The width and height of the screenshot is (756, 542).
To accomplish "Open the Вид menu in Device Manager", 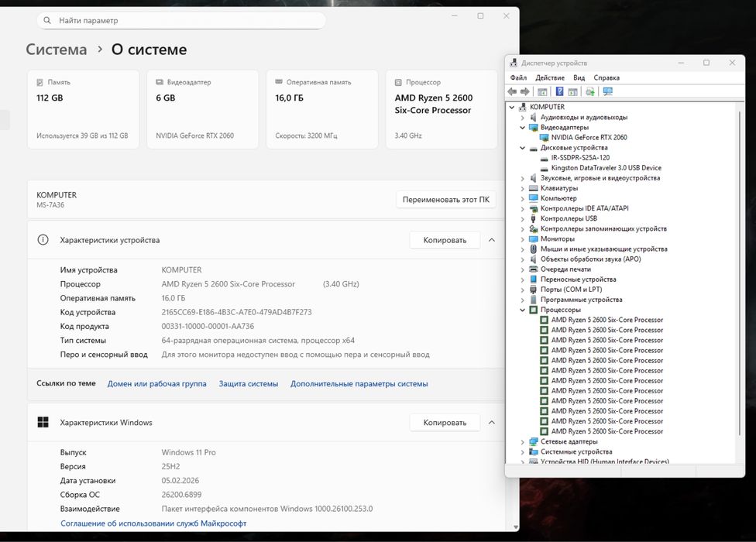I will coord(579,77).
